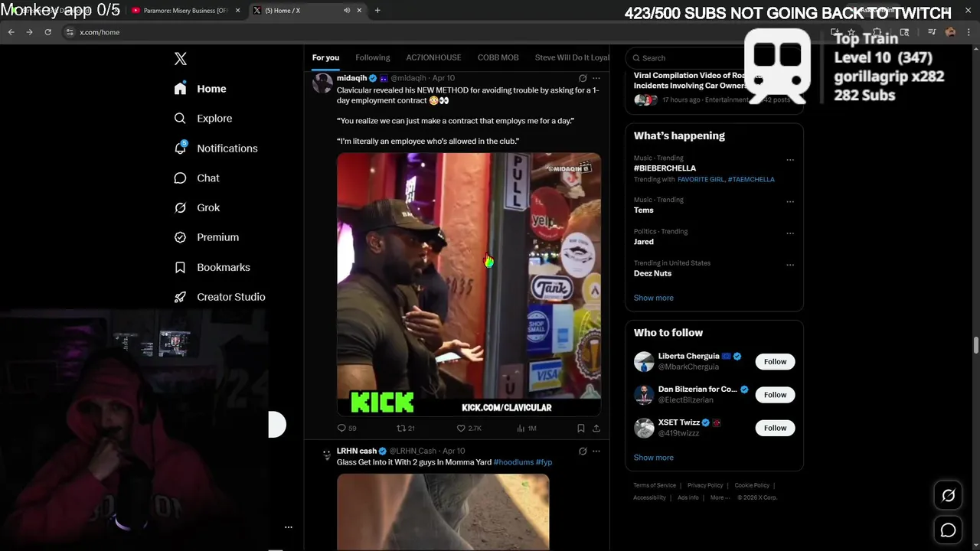
Task: Close the Home / X browser tab
Action: tap(361, 10)
